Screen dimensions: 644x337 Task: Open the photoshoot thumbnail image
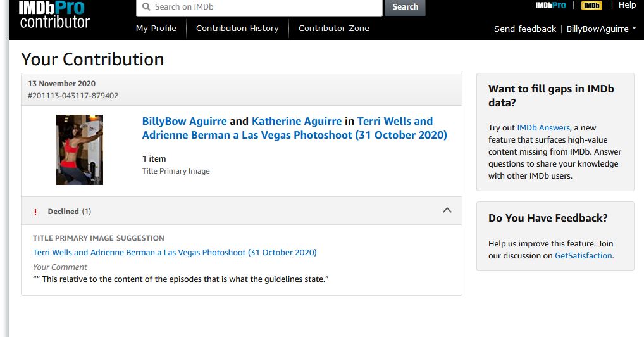tap(80, 149)
